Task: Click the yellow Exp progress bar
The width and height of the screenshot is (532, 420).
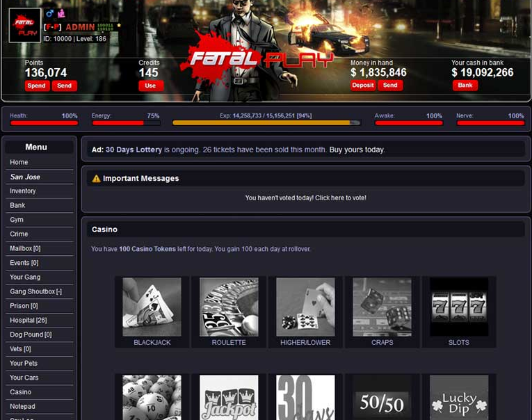Action: tap(266, 123)
